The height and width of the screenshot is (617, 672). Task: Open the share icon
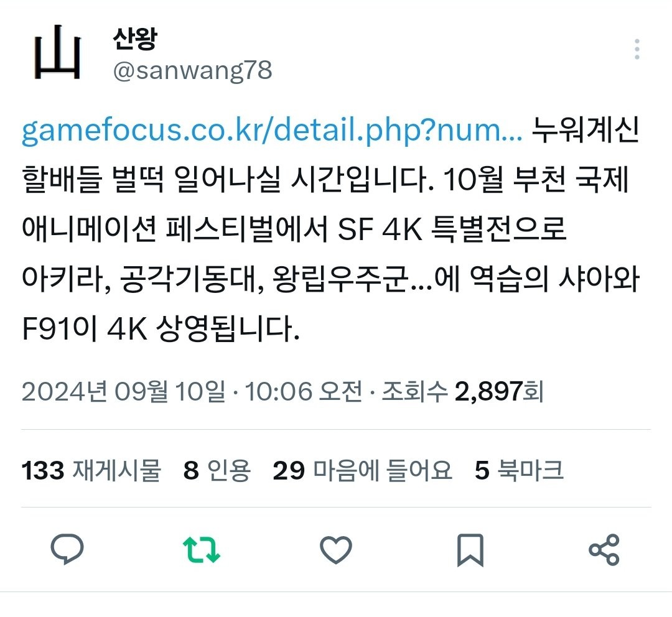coord(604,549)
